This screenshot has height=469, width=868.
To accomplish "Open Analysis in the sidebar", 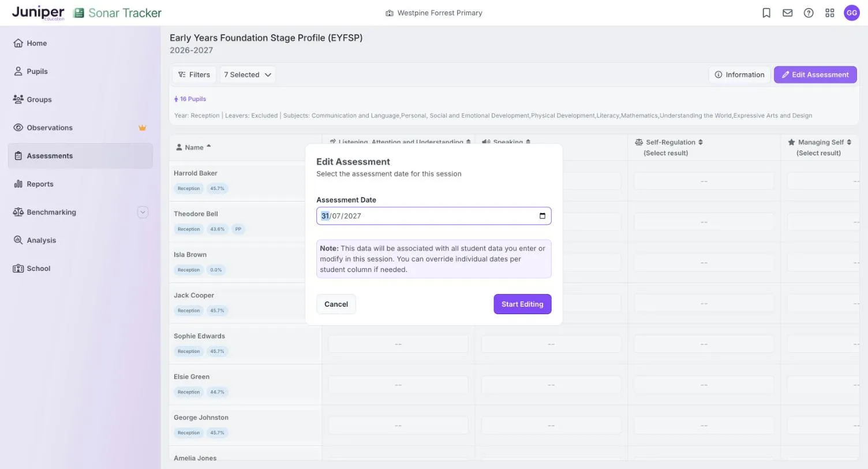I will tap(80, 240).
